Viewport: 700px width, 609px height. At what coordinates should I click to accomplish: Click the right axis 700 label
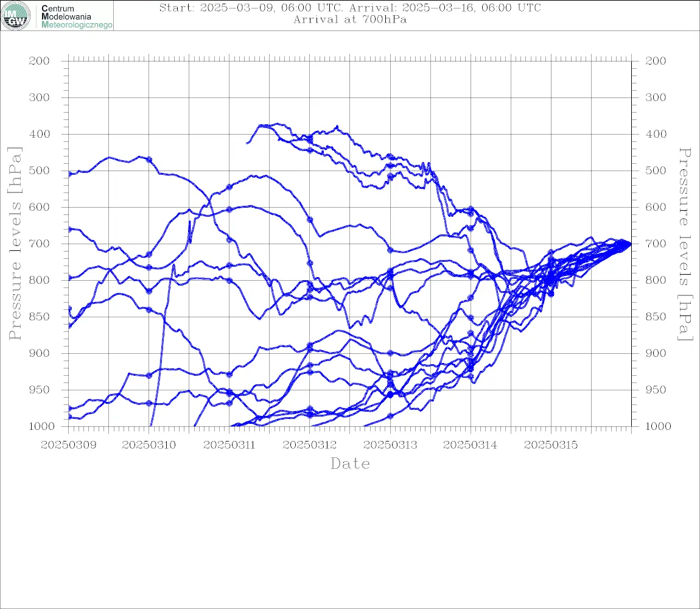tap(656, 244)
